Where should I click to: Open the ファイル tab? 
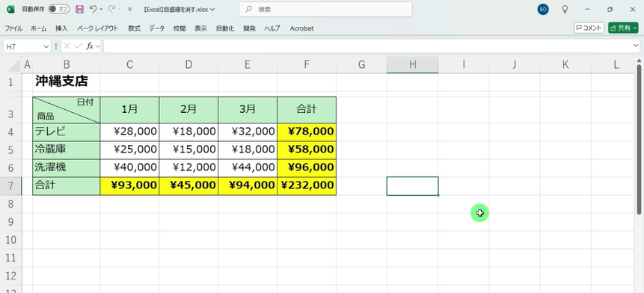tap(13, 28)
